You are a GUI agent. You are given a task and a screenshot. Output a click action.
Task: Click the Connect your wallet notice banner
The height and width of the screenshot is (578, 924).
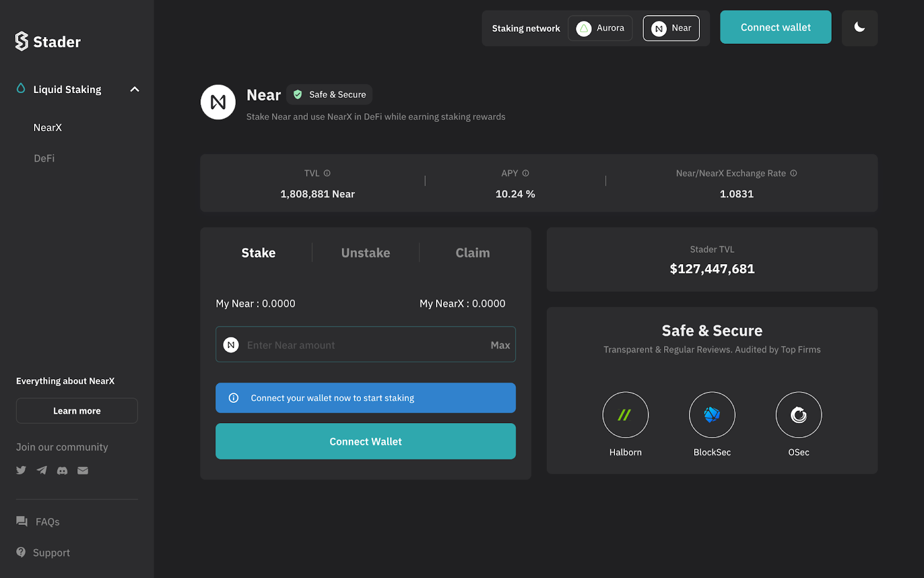pyautogui.click(x=366, y=398)
